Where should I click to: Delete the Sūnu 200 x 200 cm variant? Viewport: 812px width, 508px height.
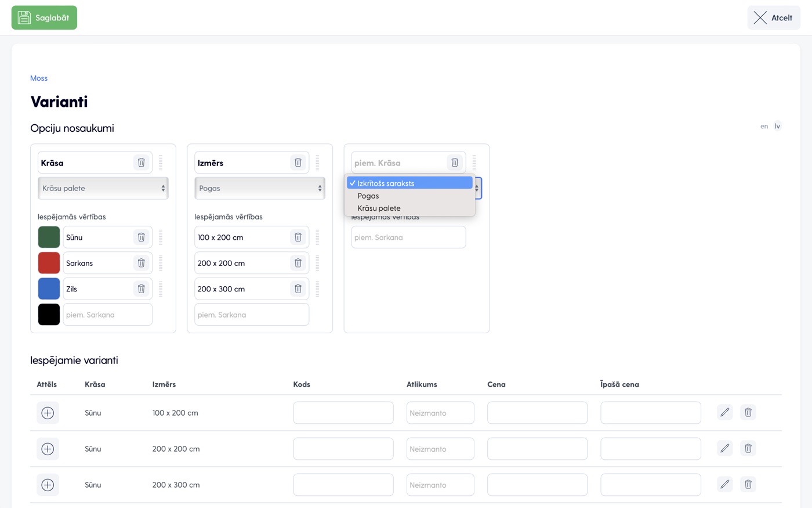pyautogui.click(x=748, y=448)
